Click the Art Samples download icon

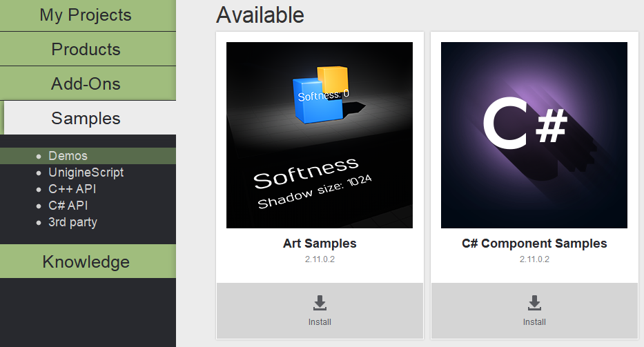(x=320, y=304)
